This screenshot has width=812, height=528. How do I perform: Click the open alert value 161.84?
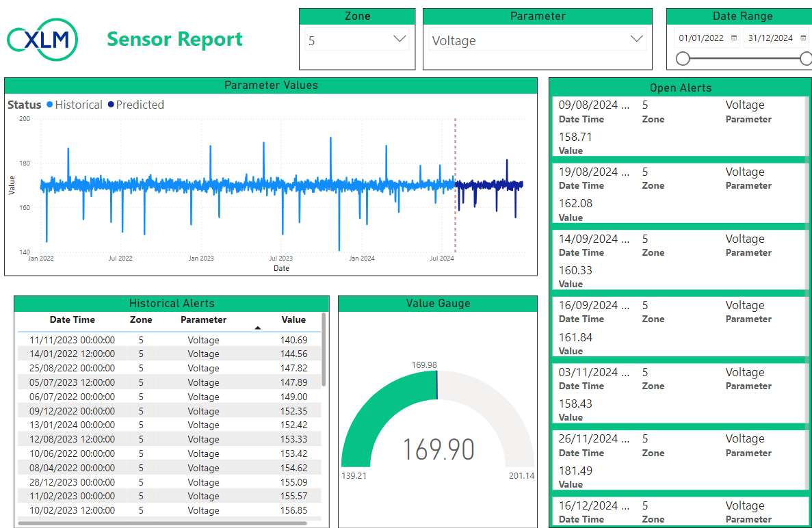coord(575,337)
